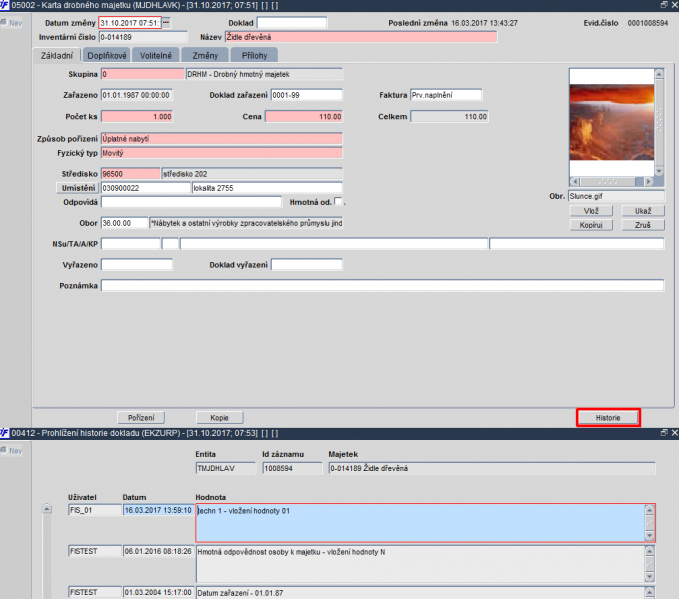Click scroll down arrow in FIS_01 Hodnota field

[649, 536]
